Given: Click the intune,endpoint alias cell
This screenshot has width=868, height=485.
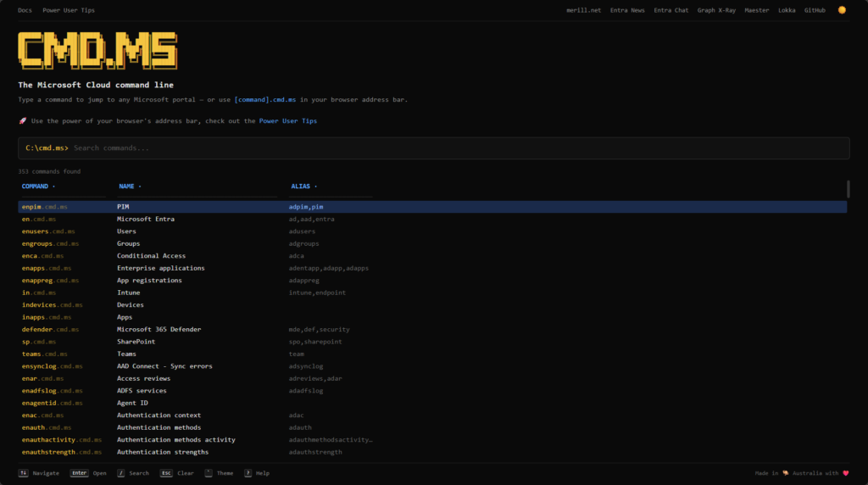Looking at the screenshot, I should click(317, 293).
